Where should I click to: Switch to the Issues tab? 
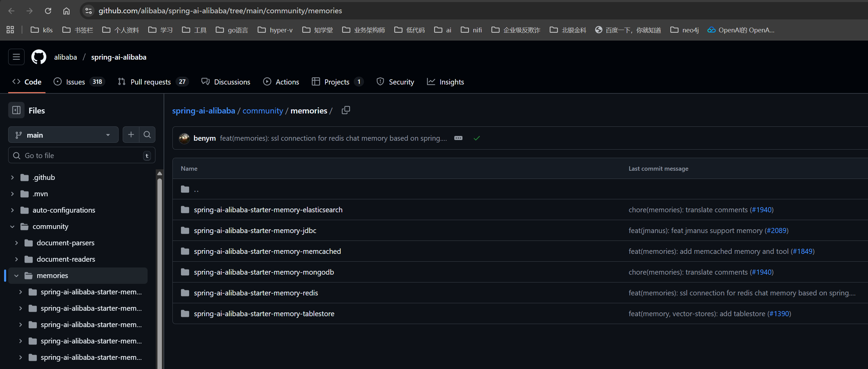tap(75, 82)
